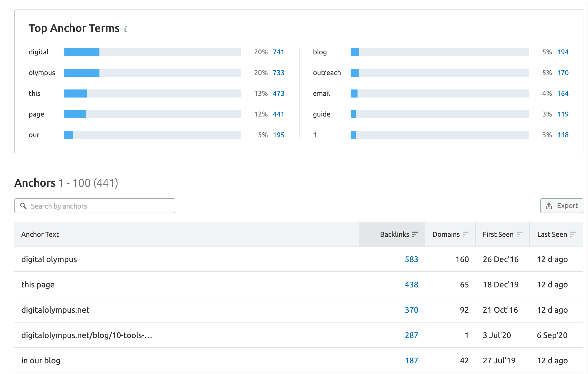
Task: Click the 160 domains value
Action: (x=462, y=259)
